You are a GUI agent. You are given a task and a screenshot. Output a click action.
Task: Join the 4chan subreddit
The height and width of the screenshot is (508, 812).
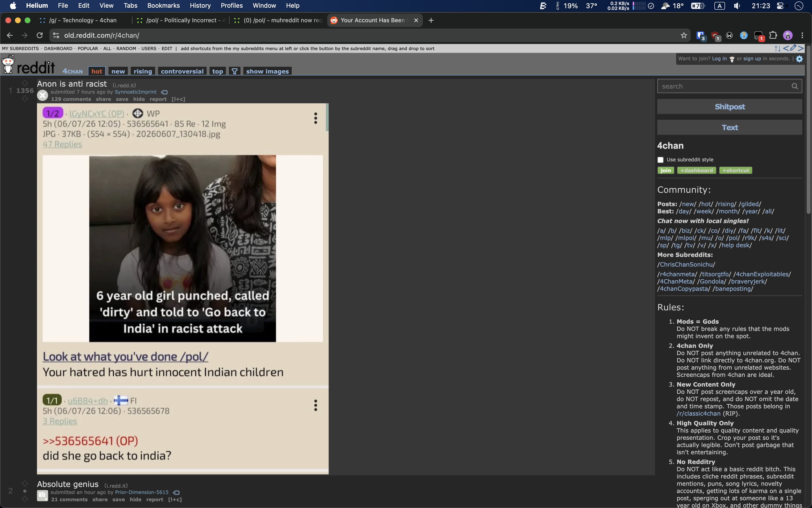(666, 170)
